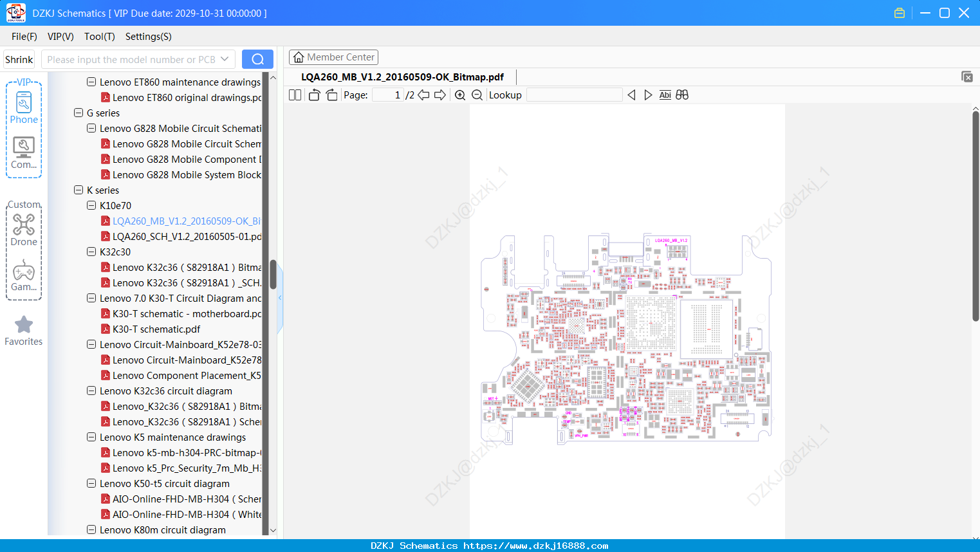Open the model number dropdown arrow

pos(225,59)
